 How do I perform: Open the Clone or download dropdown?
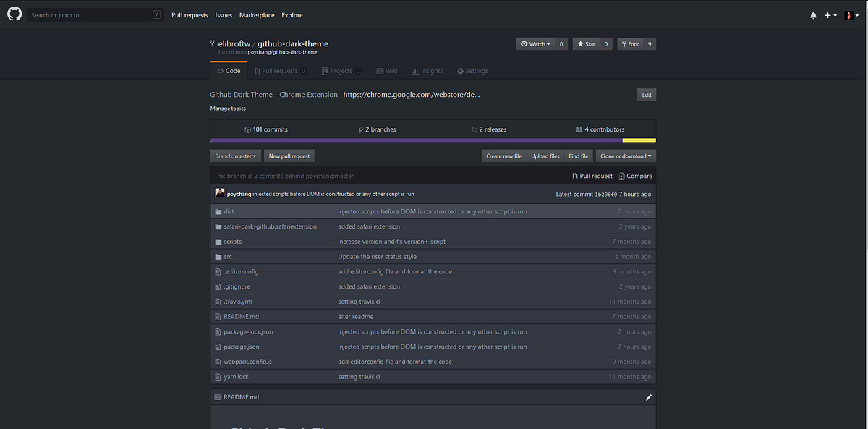coord(626,156)
